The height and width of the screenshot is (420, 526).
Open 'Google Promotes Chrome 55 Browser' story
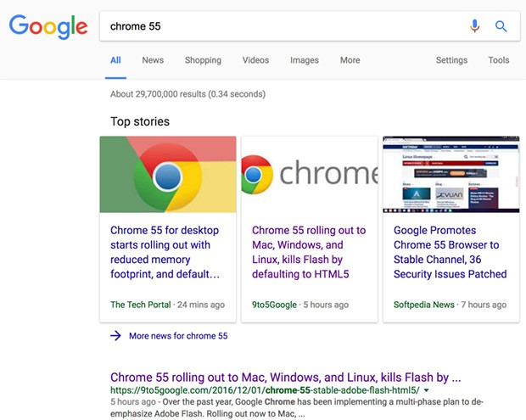point(450,252)
